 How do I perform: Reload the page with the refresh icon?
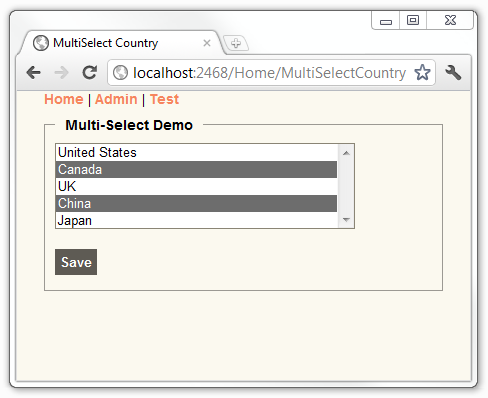point(90,72)
